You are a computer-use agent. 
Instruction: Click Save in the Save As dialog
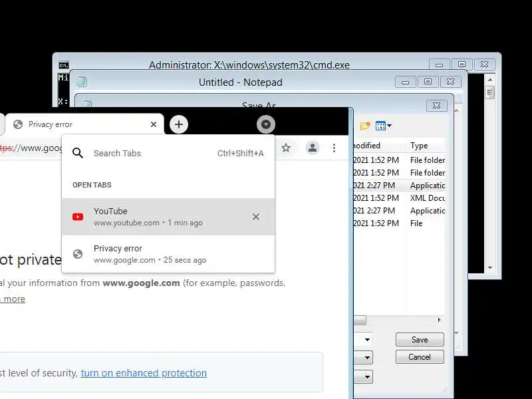[420, 340]
